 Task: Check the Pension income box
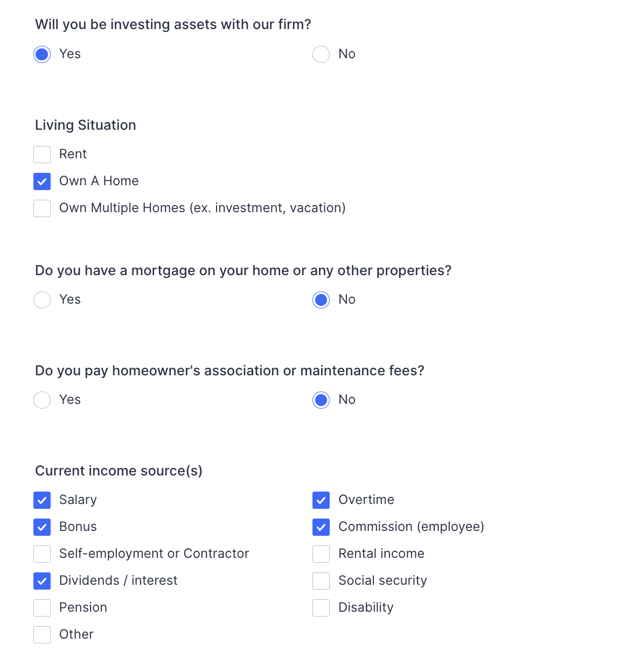click(x=42, y=608)
